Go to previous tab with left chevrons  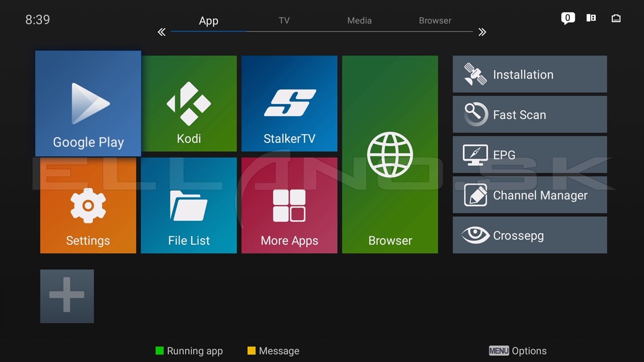pos(162,32)
